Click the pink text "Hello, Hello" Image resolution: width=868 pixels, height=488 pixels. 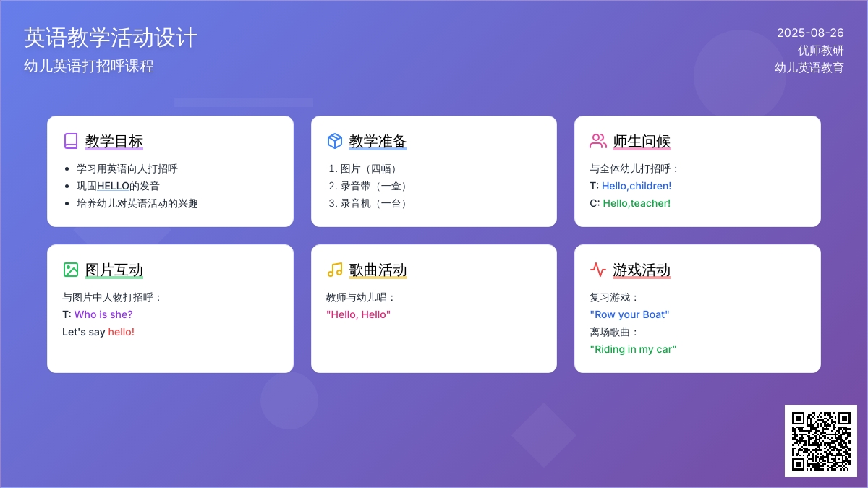tap(358, 314)
